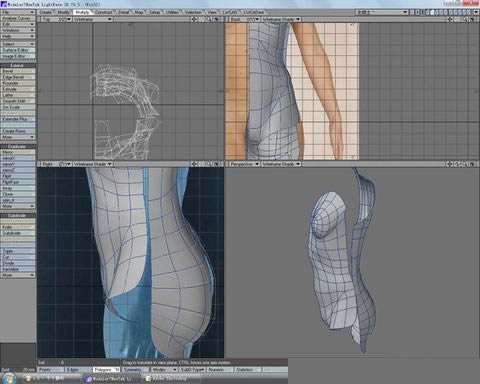The width and height of the screenshot is (480, 384).
Task: Open the Edit dropdown in sidebar
Action: 18,24
